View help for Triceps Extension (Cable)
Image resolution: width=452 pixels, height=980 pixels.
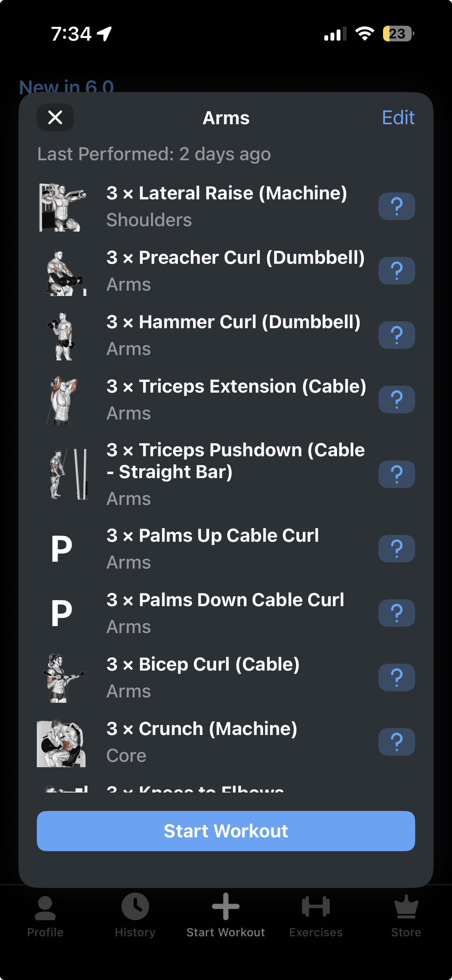point(396,400)
